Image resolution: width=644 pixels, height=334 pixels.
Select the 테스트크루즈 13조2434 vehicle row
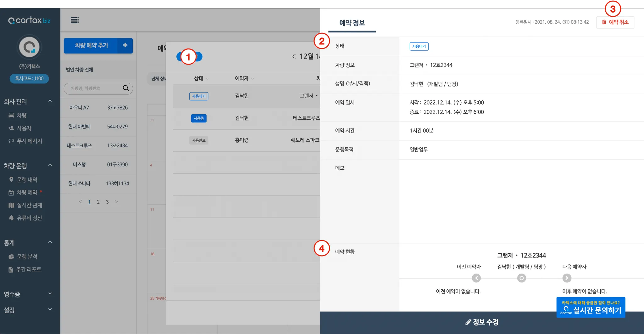(98, 145)
